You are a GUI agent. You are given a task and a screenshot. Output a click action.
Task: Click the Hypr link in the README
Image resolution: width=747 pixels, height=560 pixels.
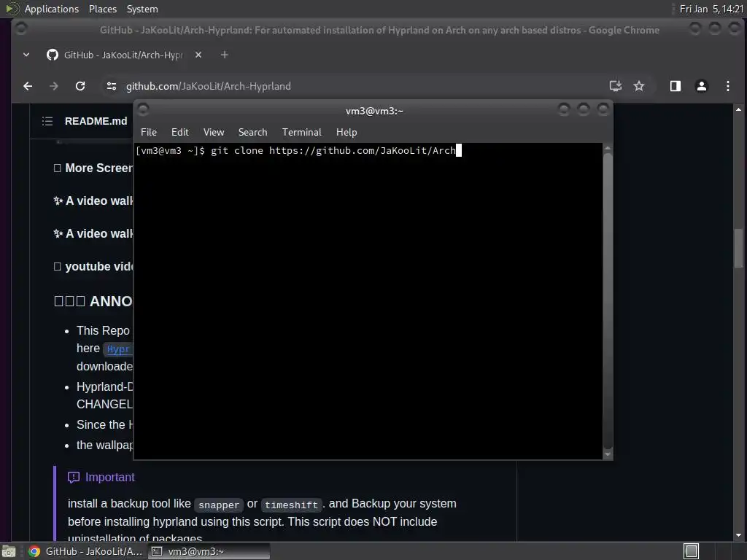click(118, 349)
